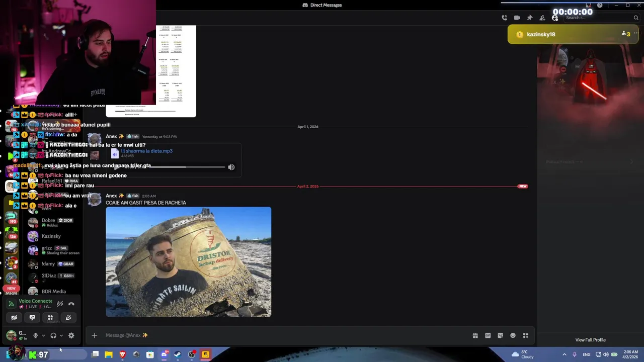
Task: Open Steam from the taskbar
Action: [x=178, y=354]
